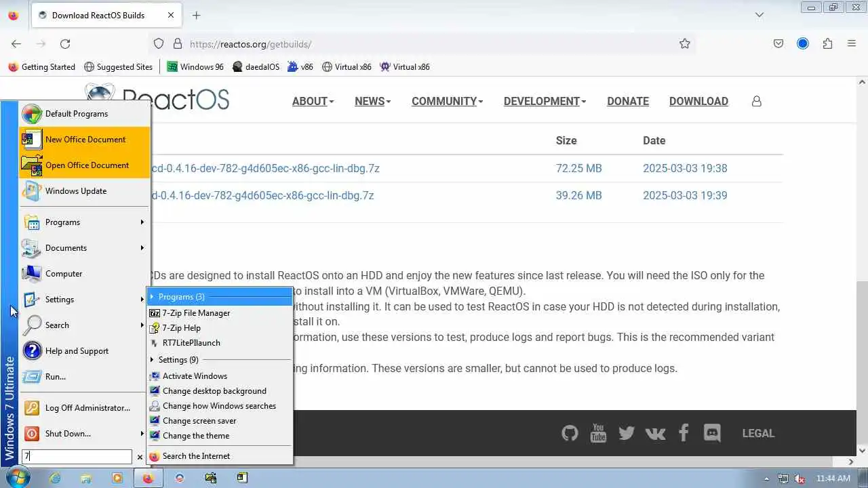868x488 pixels.
Task: List all tabs dropdown
Action: (x=759, y=15)
